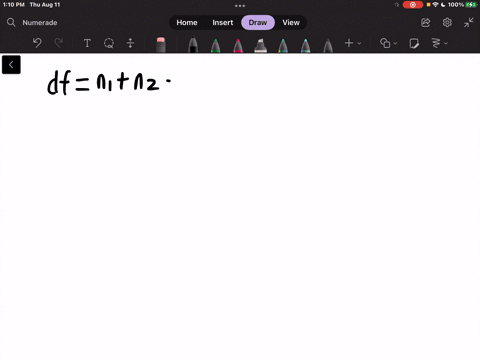Open the ink style tool
Screen dimensions: 480x360
click(436, 43)
